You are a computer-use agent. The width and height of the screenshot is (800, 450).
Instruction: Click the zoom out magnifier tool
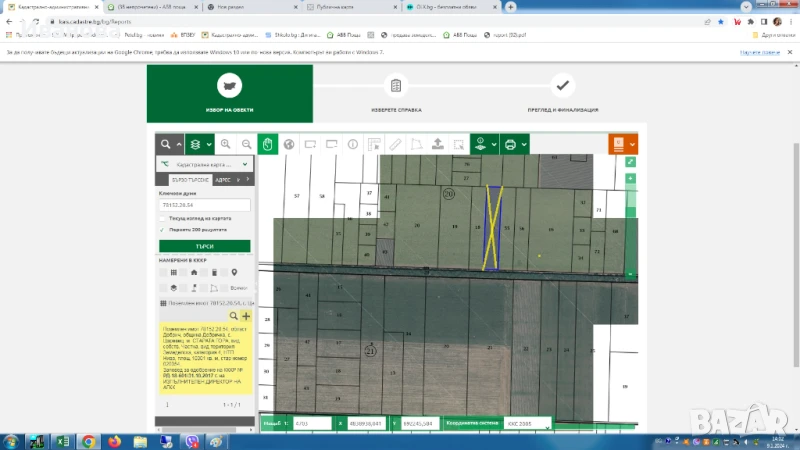[246, 144]
